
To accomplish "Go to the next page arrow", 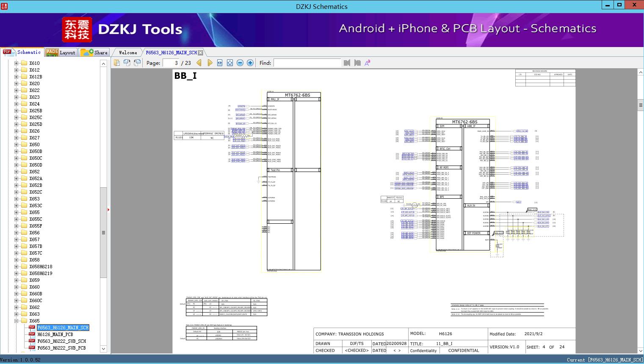I will tap(210, 63).
